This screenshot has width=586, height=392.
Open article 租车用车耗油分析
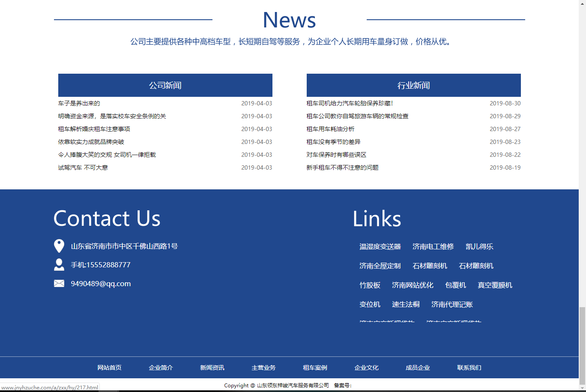(x=330, y=129)
